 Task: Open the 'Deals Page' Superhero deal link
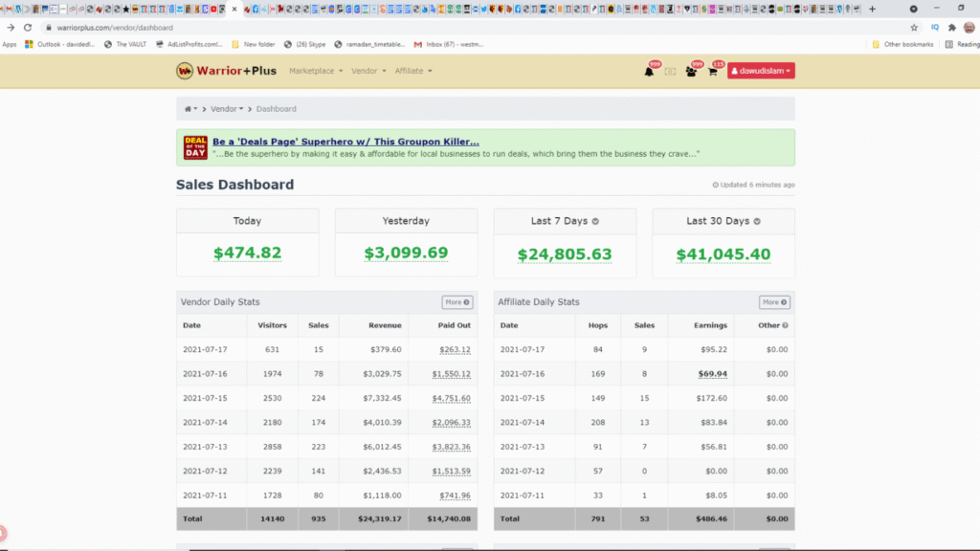(345, 142)
